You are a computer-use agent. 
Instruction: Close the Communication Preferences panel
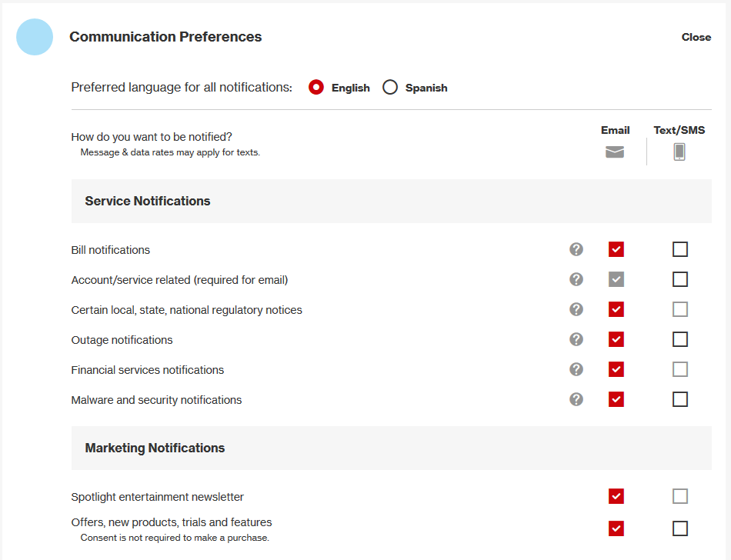click(x=696, y=37)
